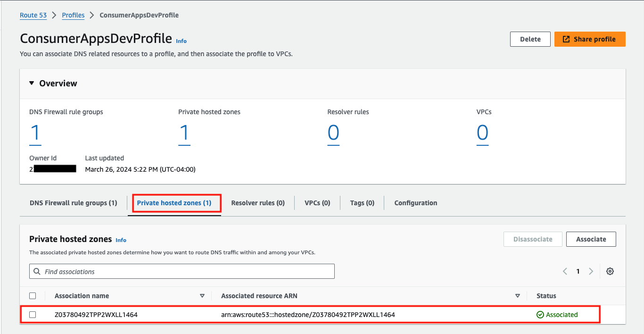Open the Profiles breadcrumb link
Image resolution: width=644 pixels, height=334 pixels.
point(73,15)
